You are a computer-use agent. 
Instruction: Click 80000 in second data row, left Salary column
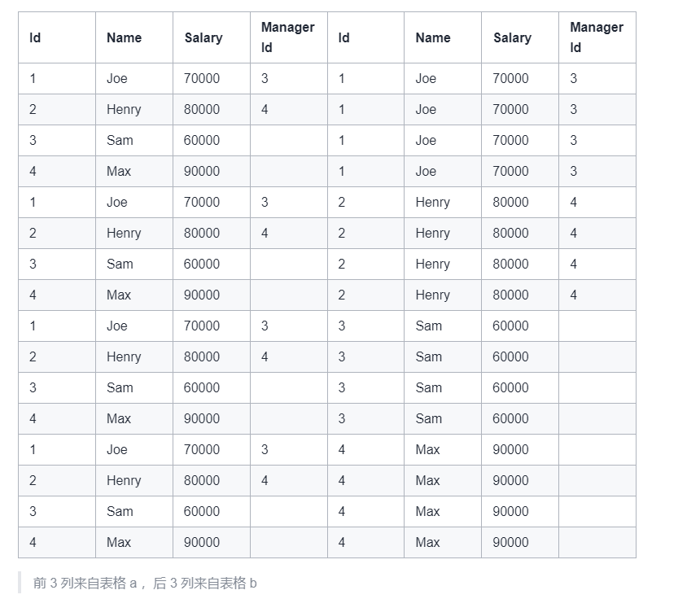coord(202,110)
